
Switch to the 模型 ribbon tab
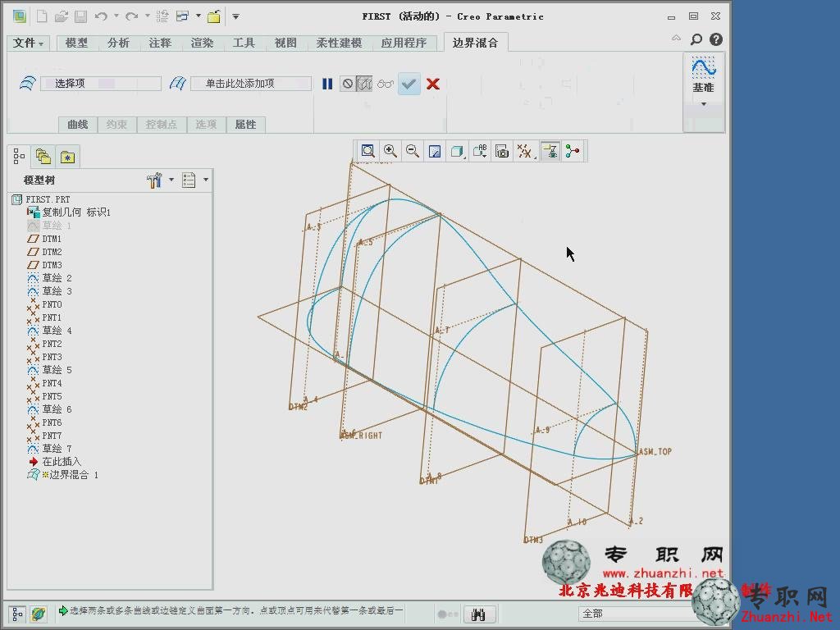(x=76, y=43)
